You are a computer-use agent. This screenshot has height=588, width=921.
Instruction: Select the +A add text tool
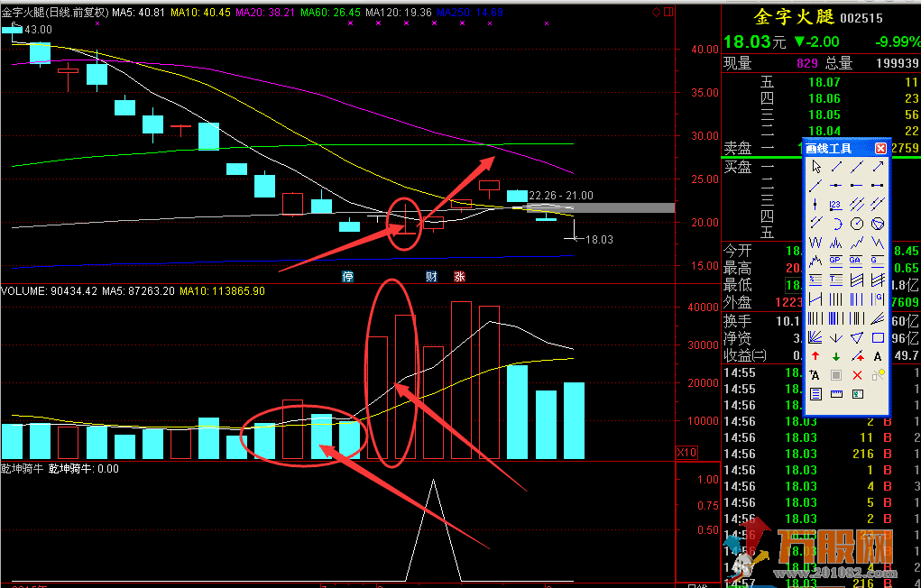(x=815, y=375)
